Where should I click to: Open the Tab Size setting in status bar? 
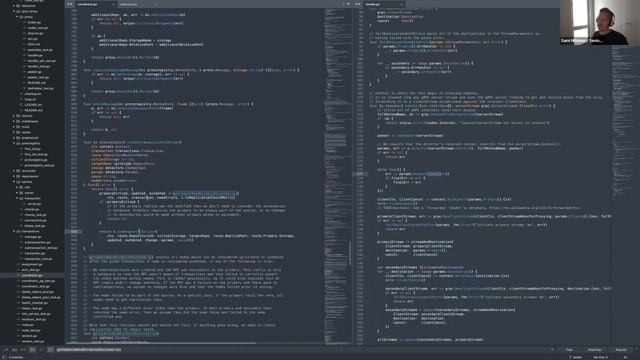599,357
